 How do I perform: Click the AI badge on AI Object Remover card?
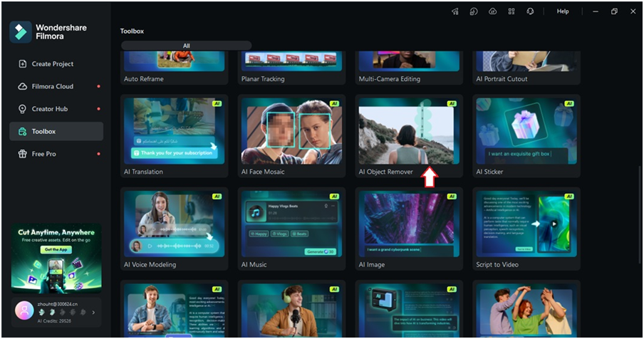tap(452, 103)
